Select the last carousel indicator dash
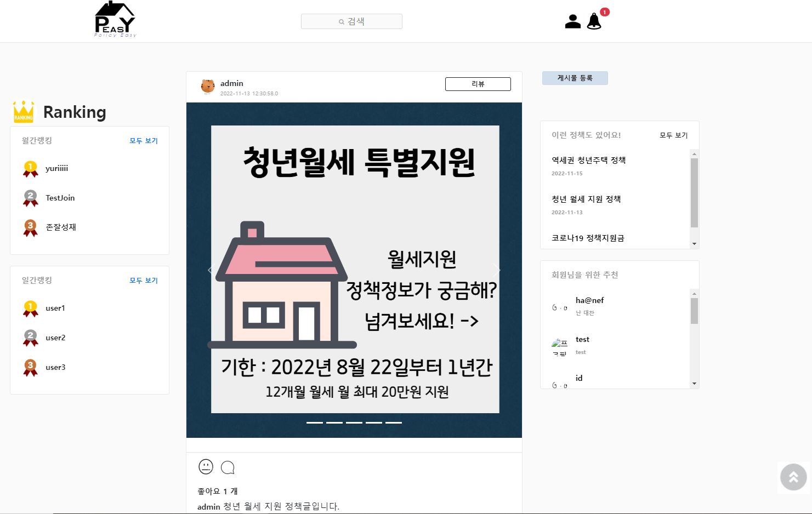The width and height of the screenshot is (812, 514). 394,422
